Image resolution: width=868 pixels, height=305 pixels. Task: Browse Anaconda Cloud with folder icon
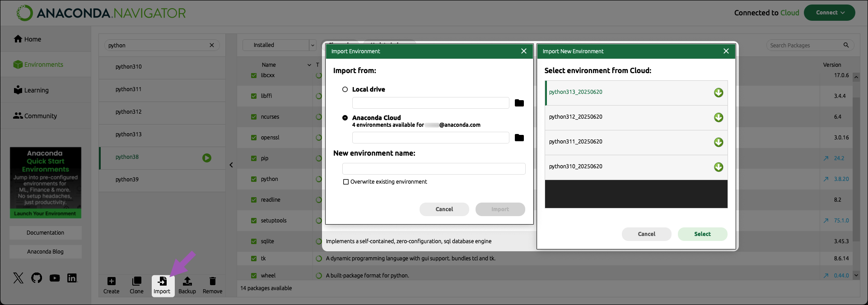point(519,138)
